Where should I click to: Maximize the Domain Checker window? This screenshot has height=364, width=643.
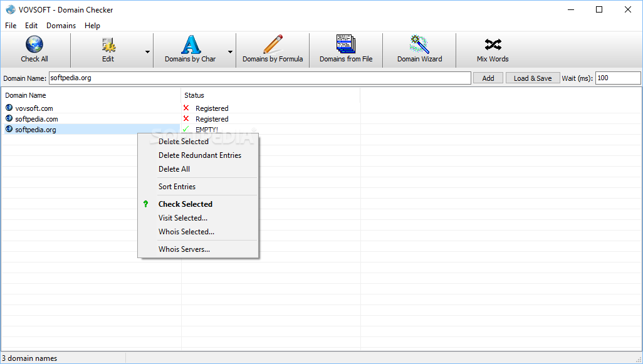tap(599, 9)
